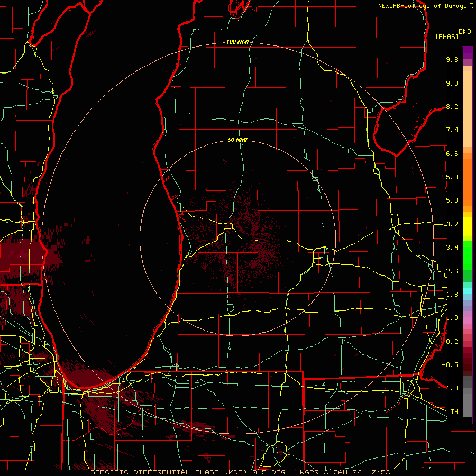Click the Specific Differential Phase caption text
476x476 pixels.
click(x=240, y=472)
